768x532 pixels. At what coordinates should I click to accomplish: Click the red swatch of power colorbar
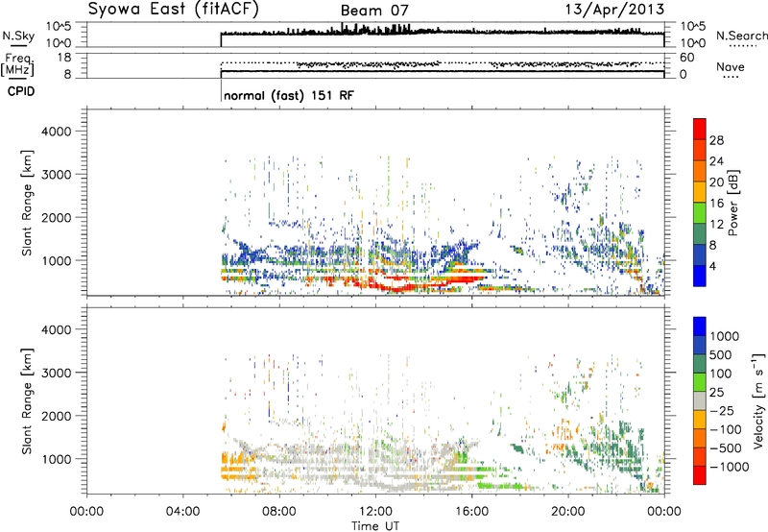point(700,129)
